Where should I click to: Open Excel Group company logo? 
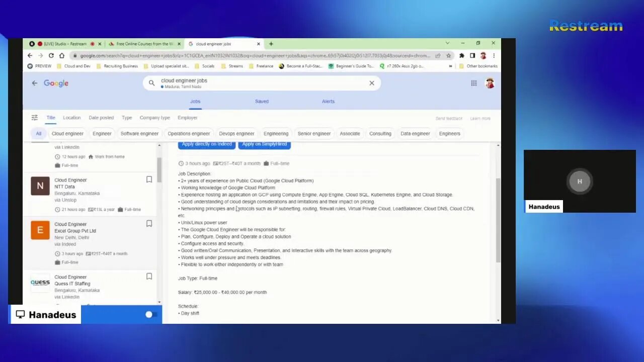pos(40,230)
